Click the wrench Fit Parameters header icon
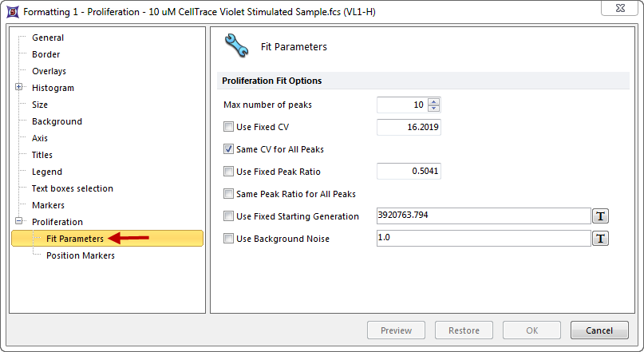This screenshot has width=644, height=352. pyautogui.click(x=237, y=47)
